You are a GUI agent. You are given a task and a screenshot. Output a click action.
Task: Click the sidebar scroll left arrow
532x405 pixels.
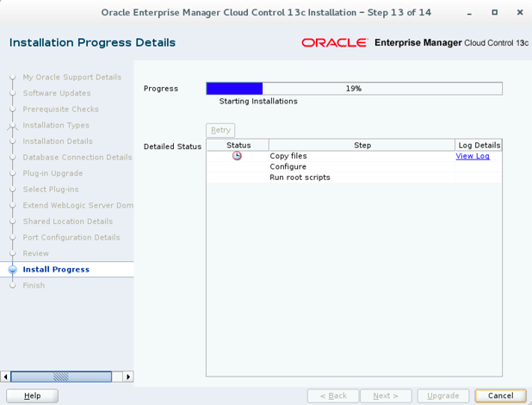(x=5, y=377)
